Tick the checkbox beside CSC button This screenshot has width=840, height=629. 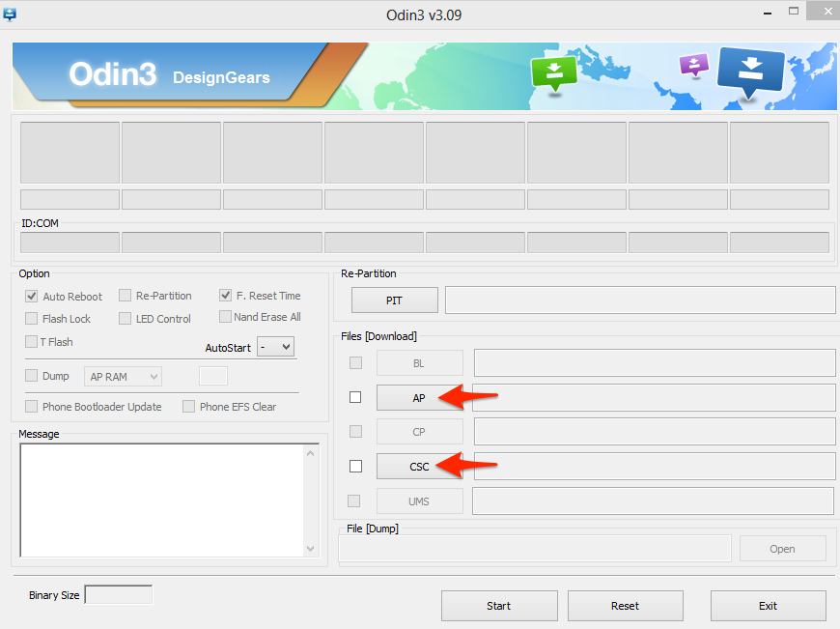355,466
